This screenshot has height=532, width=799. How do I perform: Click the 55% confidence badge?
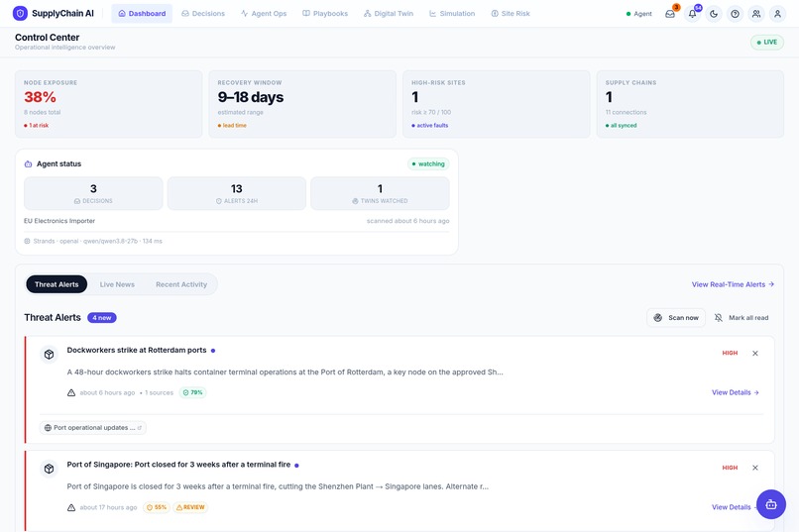tap(157, 507)
